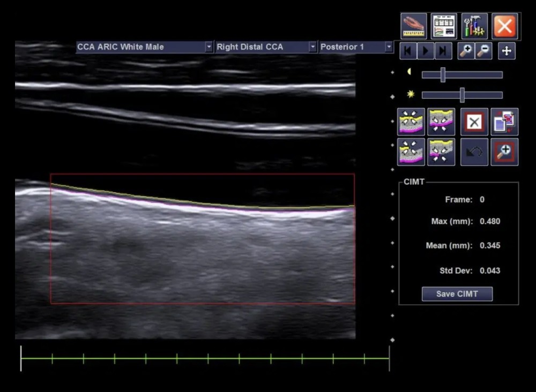Image resolution: width=536 pixels, height=392 pixels.
Task: Zoom out with the magnifier minus icon
Action: click(x=483, y=51)
